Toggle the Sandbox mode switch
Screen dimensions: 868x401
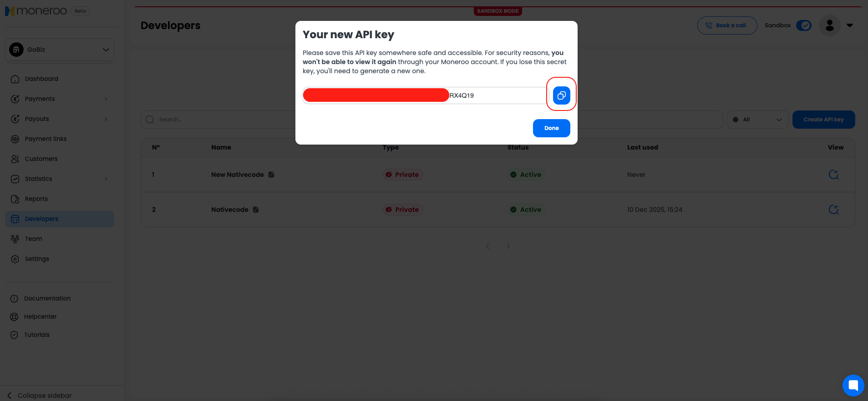pos(803,25)
